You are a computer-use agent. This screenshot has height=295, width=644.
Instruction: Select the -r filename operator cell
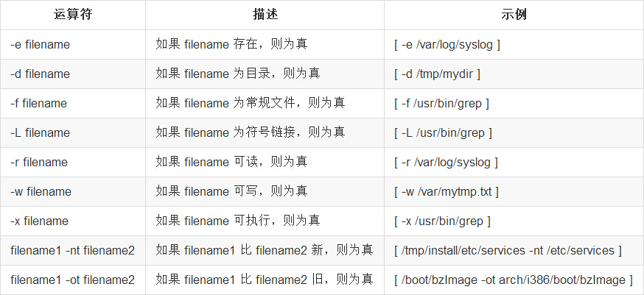[x=38, y=162]
